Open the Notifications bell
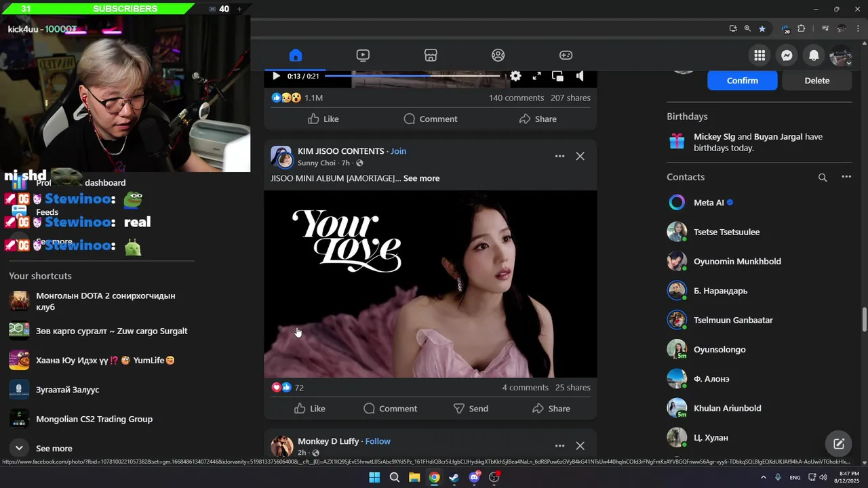The image size is (868, 488). (814, 56)
